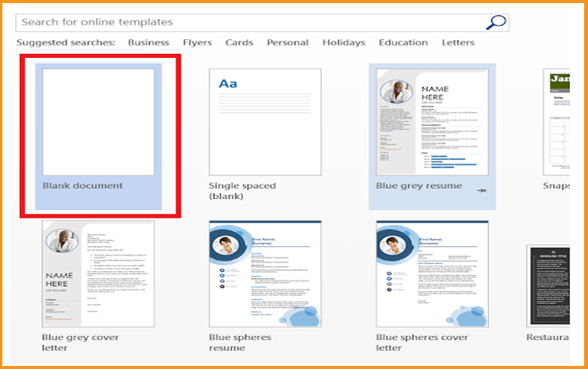This screenshot has width=588, height=369.
Task: Click the 'Blue spheres cover letter' label
Action: tap(422, 342)
